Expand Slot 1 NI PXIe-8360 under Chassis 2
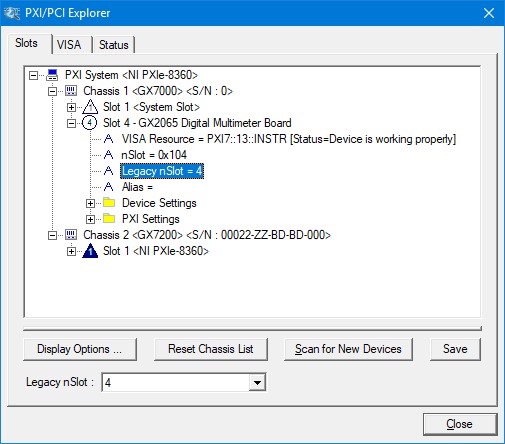The image size is (505, 444). pyautogui.click(x=71, y=251)
